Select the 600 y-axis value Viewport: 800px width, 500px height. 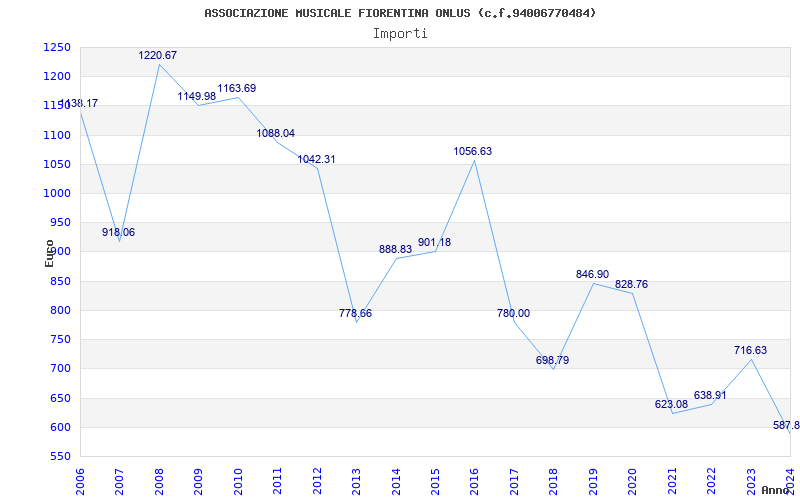pyautogui.click(x=60, y=427)
